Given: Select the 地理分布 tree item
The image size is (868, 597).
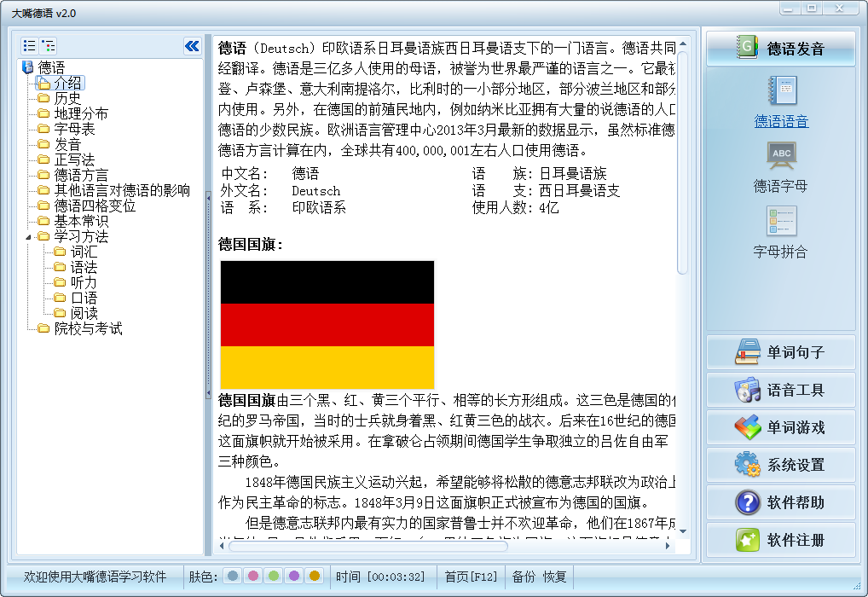Looking at the screenshot, I should click(x=81, y=113).
